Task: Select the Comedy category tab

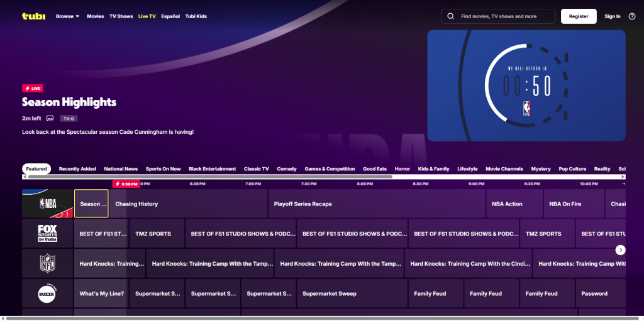Action: tap(287, 169)
